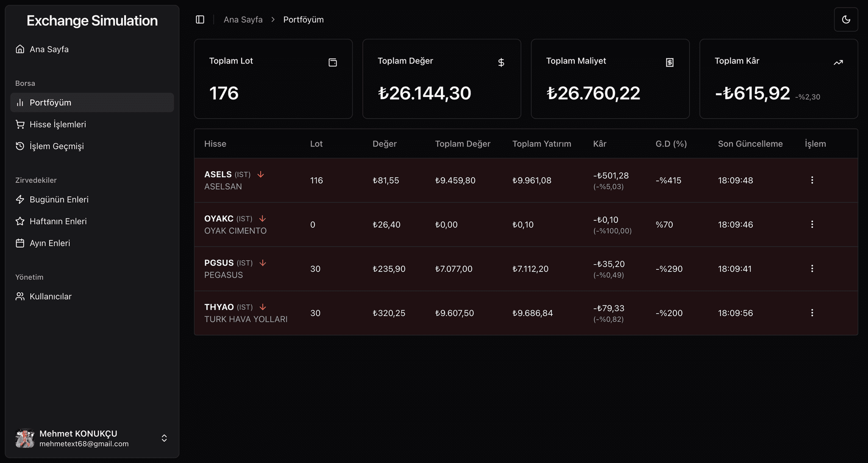Image resolution: width=868 pixels, height=463 pixels.
Task: Open İşlem Geçmişi from sidebar
Action: (92, 146)
